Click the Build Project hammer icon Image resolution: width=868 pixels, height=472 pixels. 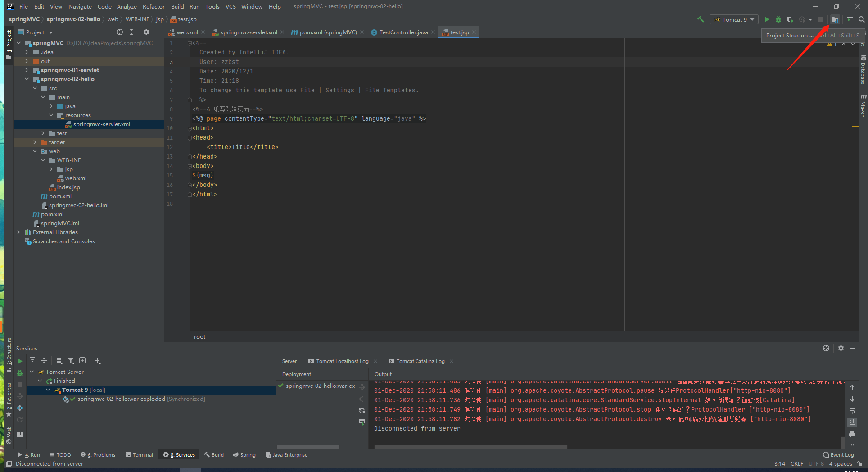tap(701, 19)
